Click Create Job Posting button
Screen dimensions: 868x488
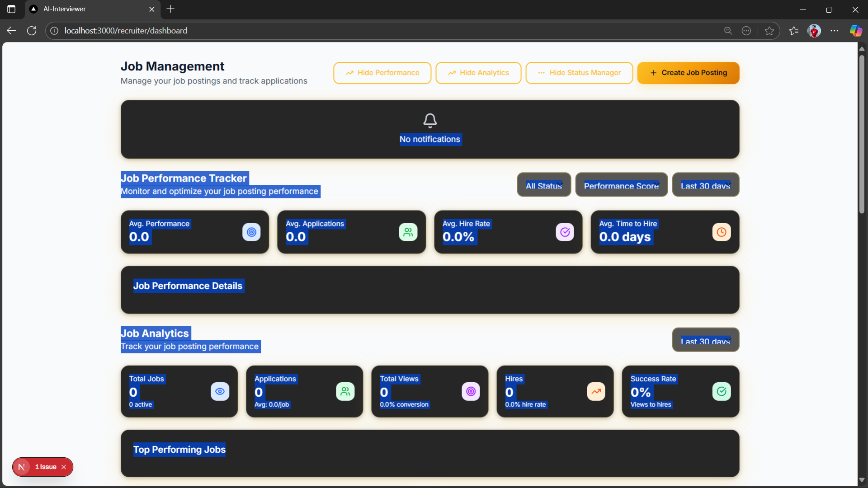688,73
